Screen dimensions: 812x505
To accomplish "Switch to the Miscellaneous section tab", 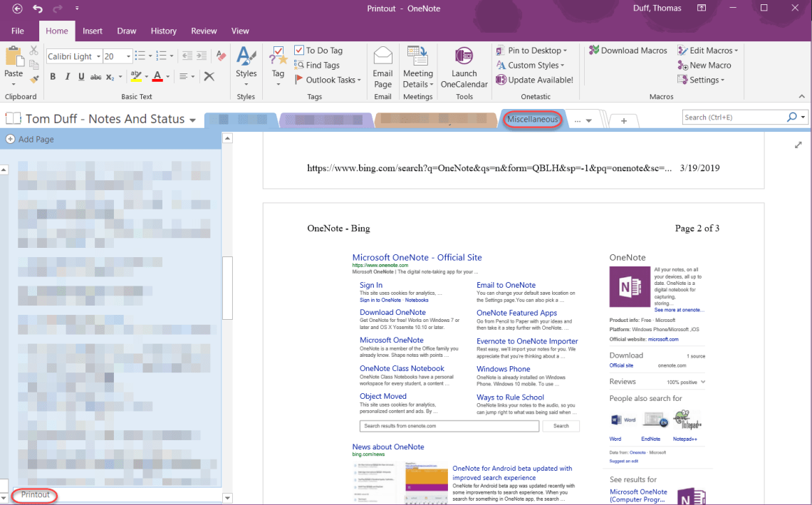I will (x=532, y=119).
